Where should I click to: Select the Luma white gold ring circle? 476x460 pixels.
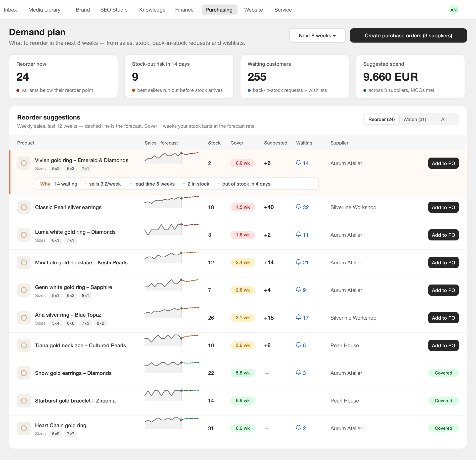24,235
